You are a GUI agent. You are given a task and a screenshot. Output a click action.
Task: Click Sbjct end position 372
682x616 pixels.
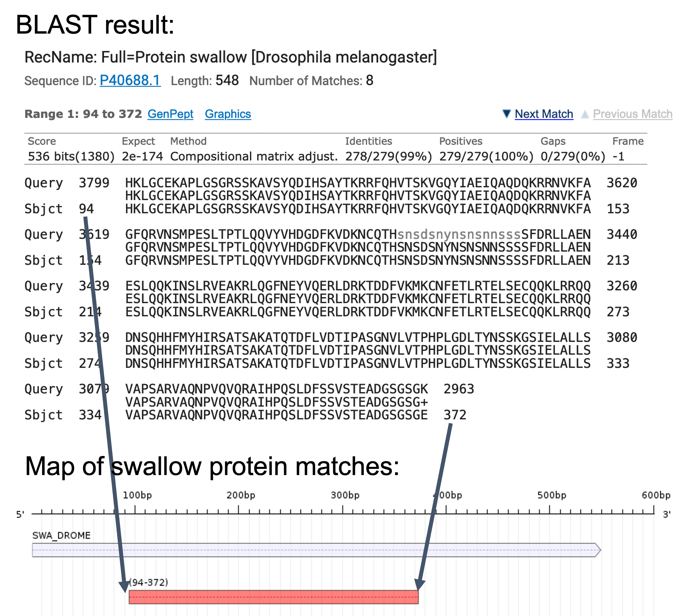coord(455,415)
